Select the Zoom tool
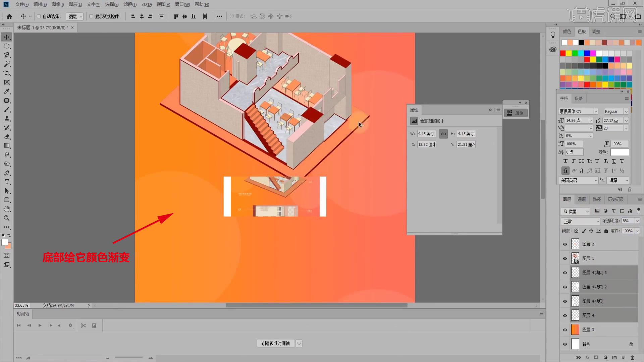 tap(7, 218)
